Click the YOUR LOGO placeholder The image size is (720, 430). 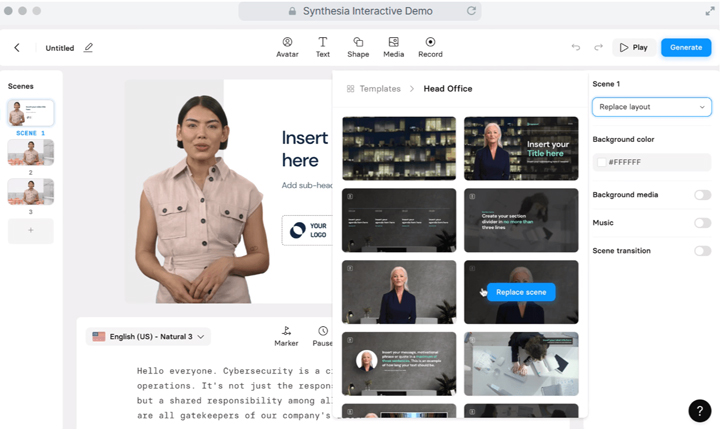point(307,230)
